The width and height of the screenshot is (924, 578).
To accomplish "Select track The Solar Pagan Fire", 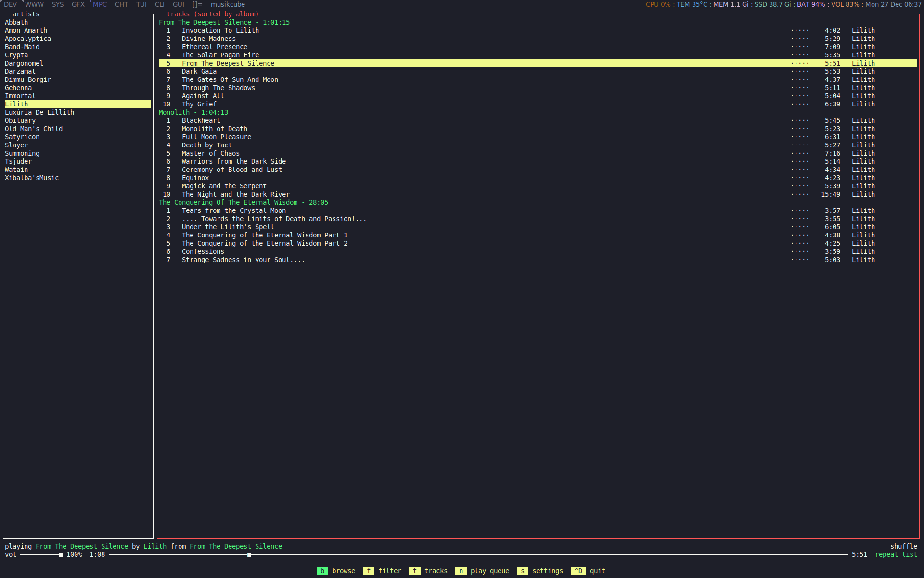I will 538,55.
